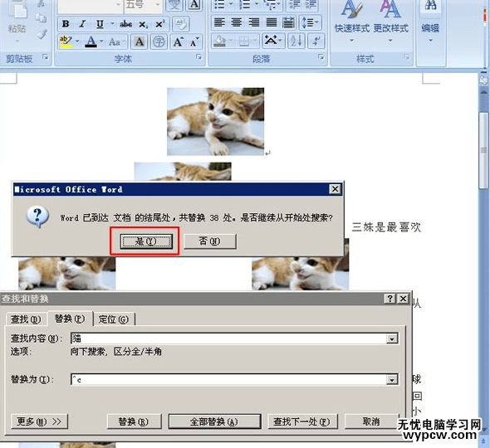Click help button in Find and Replace
Viewport: 490px width, 448px height.
pos(390,299)
